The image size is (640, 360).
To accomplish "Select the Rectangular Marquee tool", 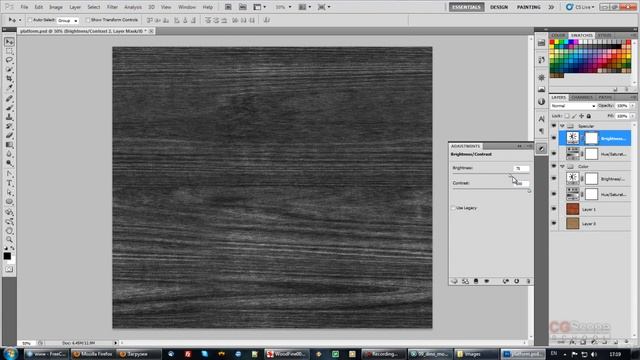I will 9,51.
